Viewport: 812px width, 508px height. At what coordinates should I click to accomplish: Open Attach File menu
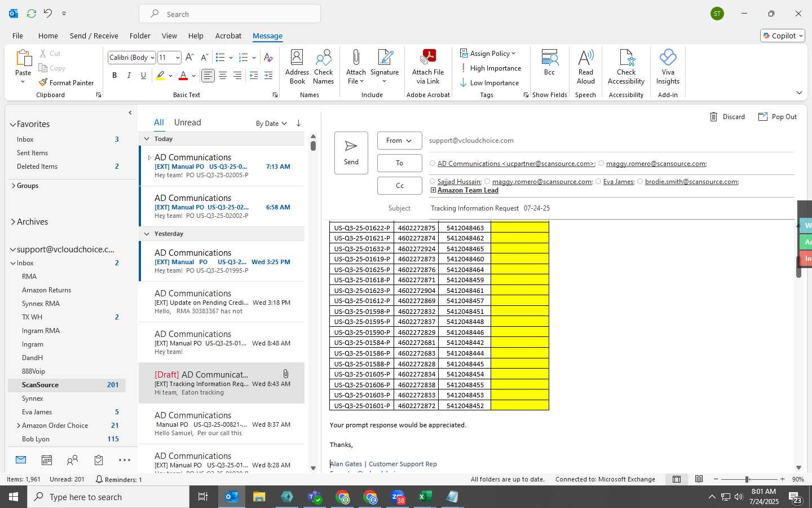356,67
